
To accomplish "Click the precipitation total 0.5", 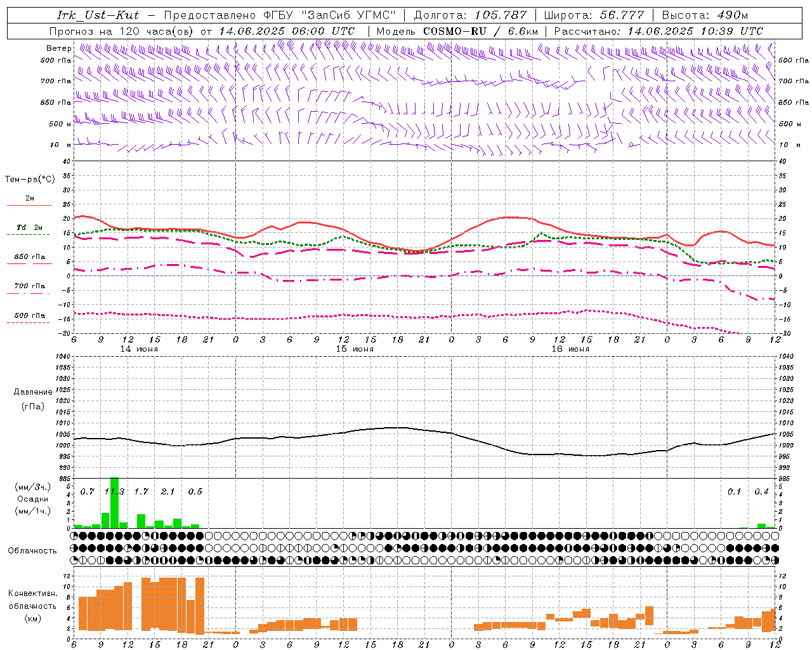I will click(x=195, y=491).
